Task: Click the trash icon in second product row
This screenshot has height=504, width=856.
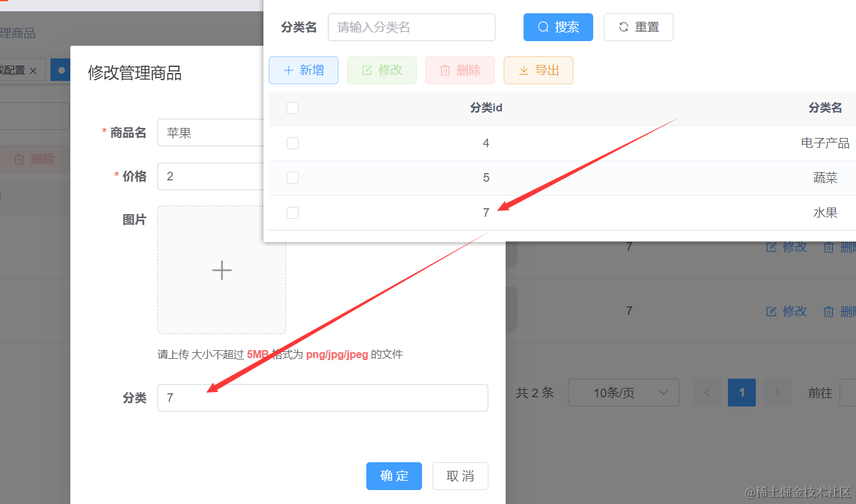Action: 828,311
